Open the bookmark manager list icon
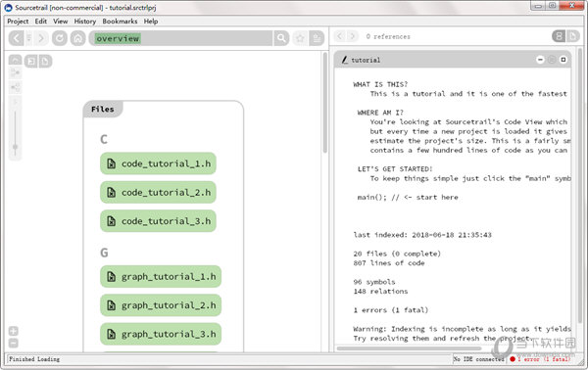 (x=317, y=38)
